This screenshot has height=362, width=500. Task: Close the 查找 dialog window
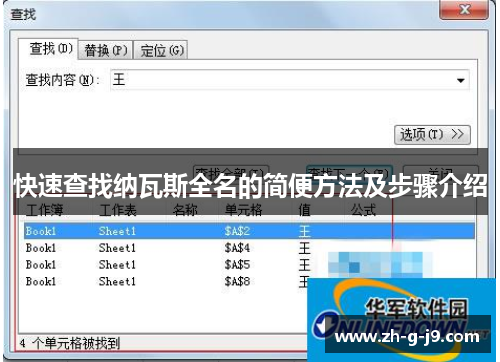pyautogui.click(x=464, y=9)
